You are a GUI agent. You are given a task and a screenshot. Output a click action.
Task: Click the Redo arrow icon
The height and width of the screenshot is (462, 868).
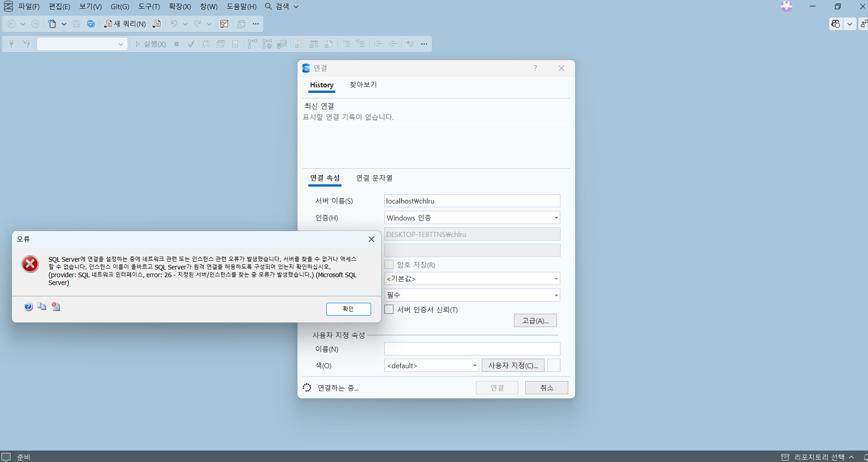pos(198,24)
